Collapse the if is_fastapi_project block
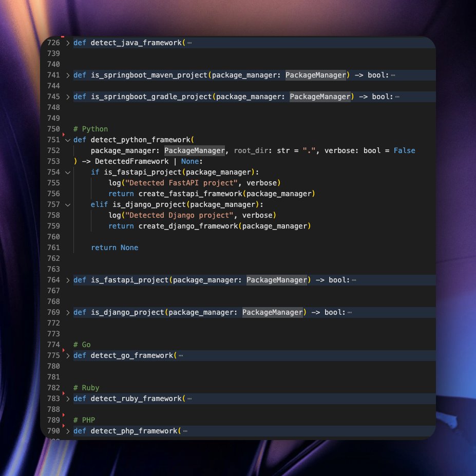 click(68, 173)
